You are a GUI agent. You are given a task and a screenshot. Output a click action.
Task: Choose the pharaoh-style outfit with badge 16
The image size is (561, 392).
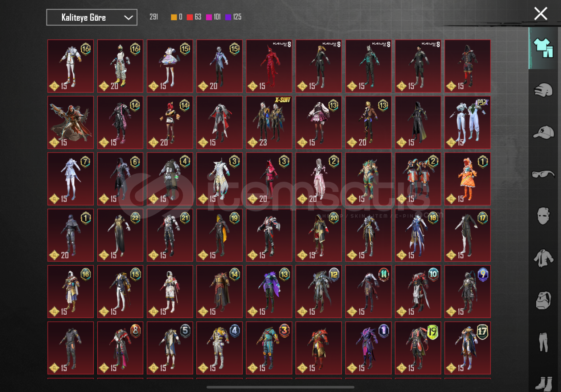pos(70,291)
